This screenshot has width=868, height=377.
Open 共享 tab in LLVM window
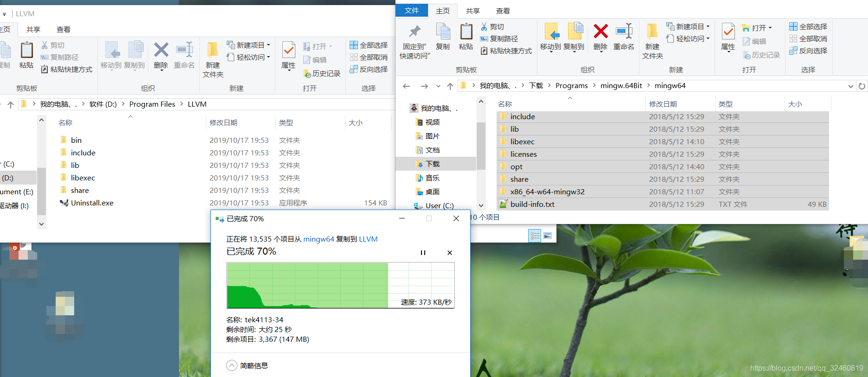tap(33, 29)
